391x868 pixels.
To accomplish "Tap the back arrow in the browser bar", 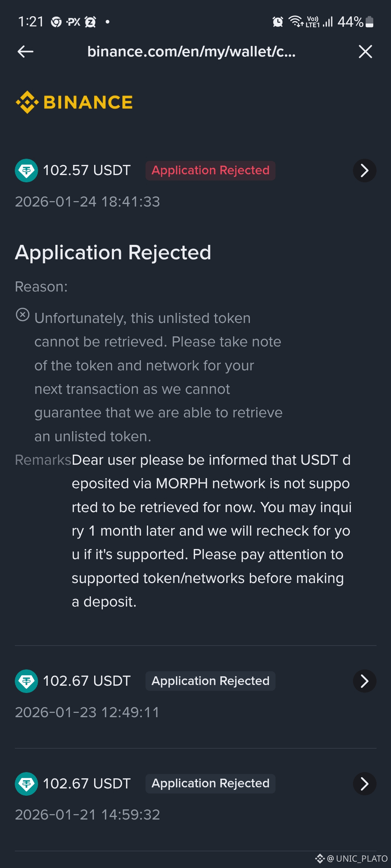I will pyautogui.click(x=25, y=51).
